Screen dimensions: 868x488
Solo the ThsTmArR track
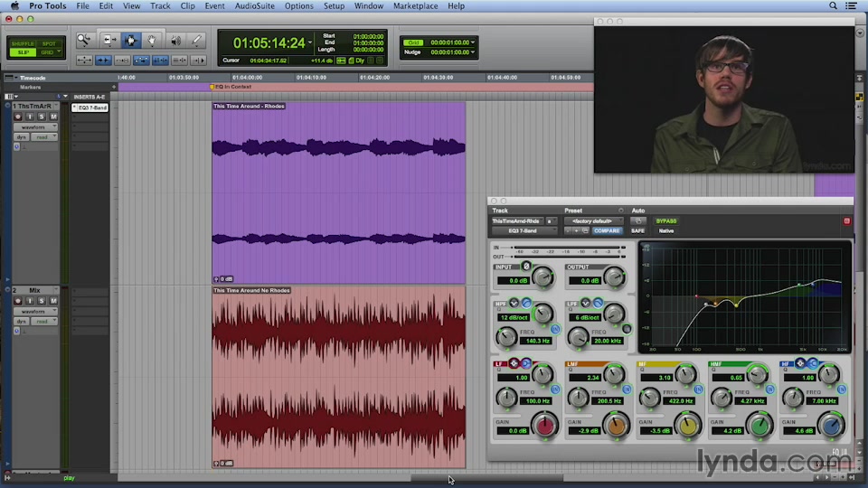pos(42,117)
